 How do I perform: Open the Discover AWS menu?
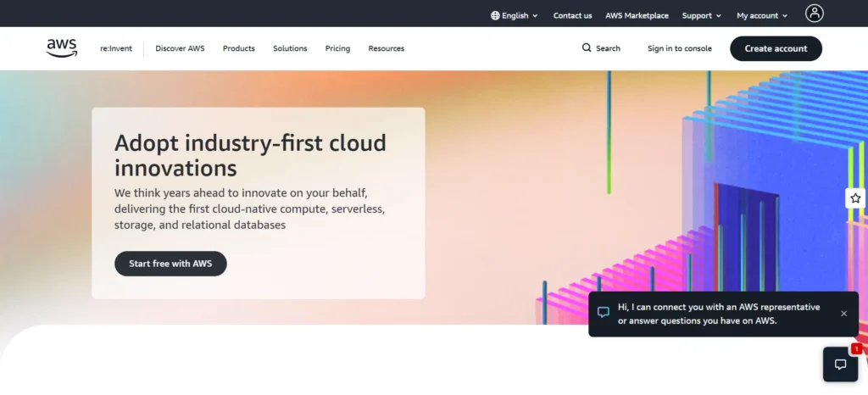(180, 48)
